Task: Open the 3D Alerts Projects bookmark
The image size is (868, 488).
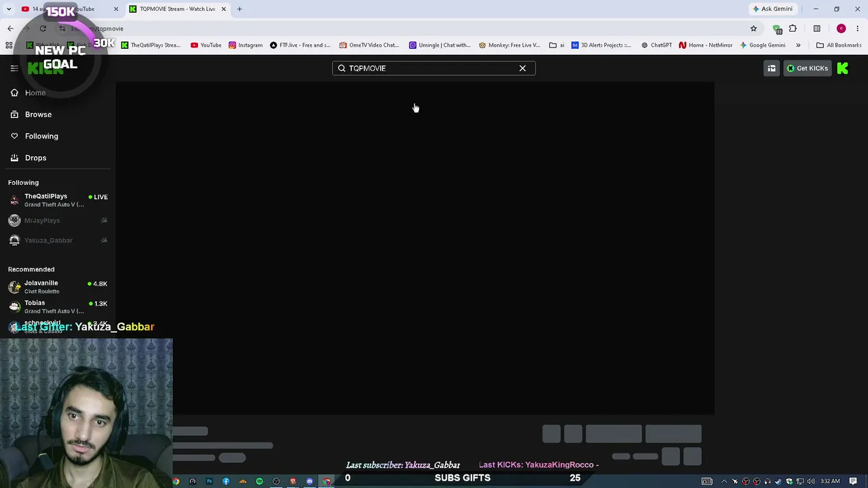Action: 601,45
